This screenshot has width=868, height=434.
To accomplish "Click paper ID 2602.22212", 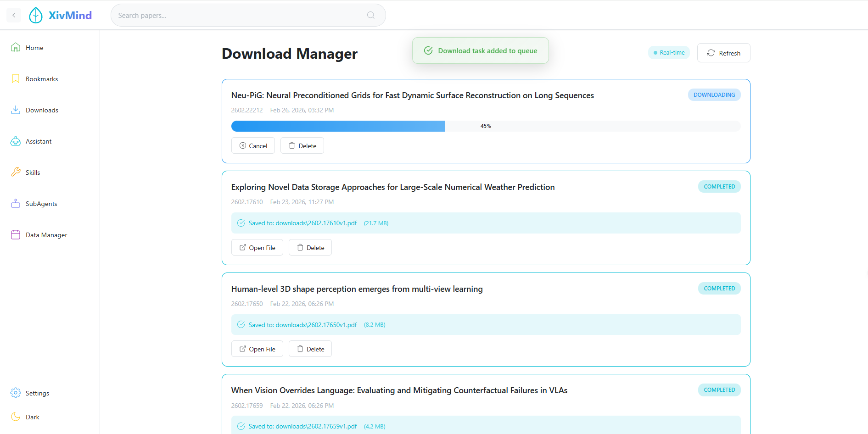I will pos(247,110).
